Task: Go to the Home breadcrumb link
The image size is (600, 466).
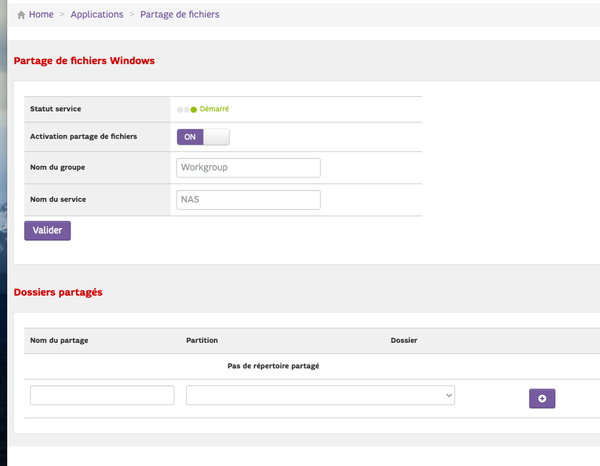Action: point(41,15)
